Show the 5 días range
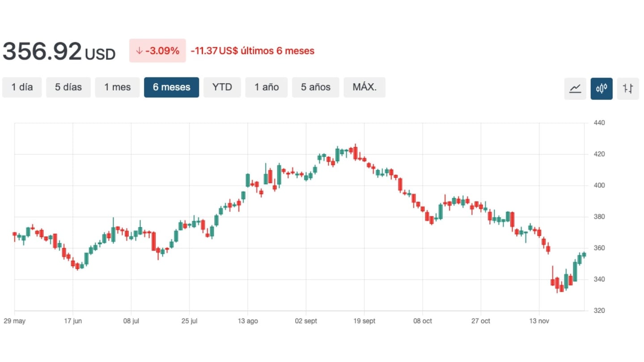 68,87
